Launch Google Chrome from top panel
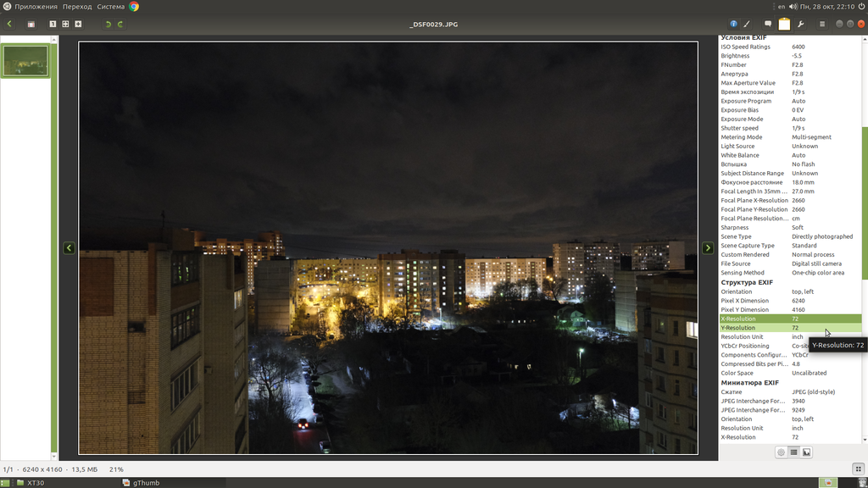 pos(134,7)
